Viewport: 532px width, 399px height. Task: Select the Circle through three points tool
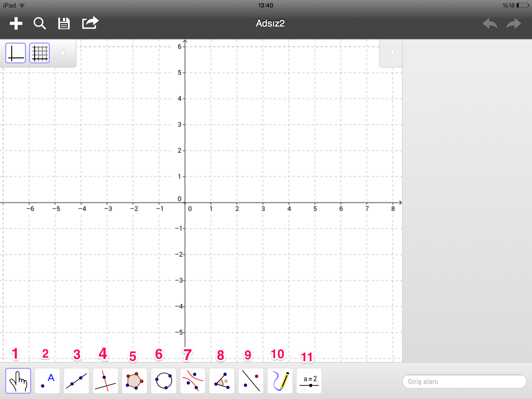[164, 381]
